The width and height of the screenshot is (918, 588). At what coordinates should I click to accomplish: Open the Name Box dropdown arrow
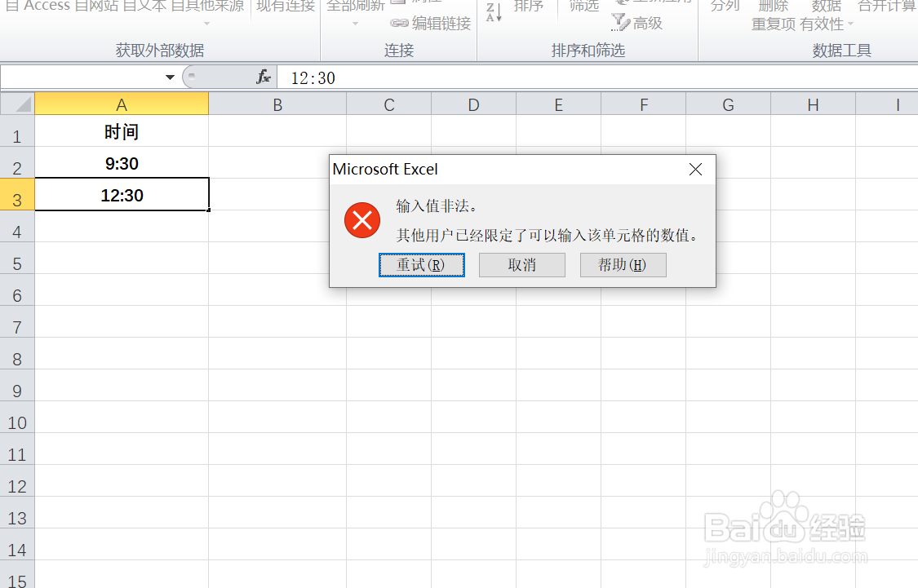[x=170, y=77]
